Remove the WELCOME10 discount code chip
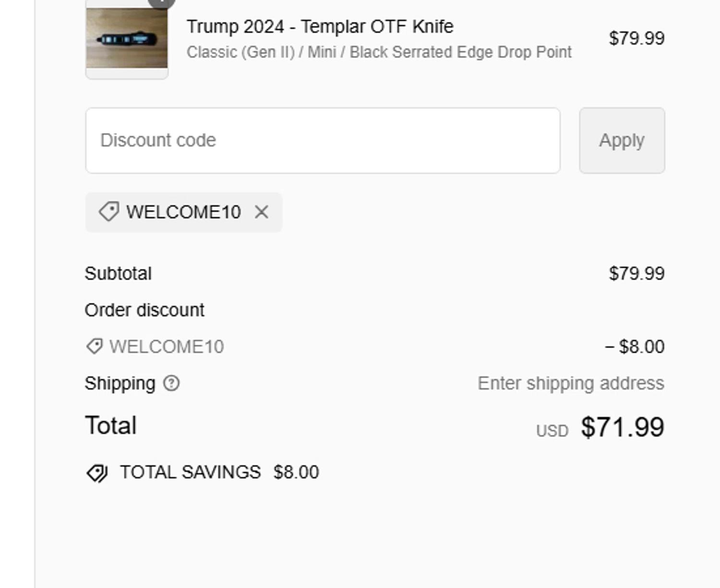The height and width of the screenshot is (588, 720). (x=262, y=212)
